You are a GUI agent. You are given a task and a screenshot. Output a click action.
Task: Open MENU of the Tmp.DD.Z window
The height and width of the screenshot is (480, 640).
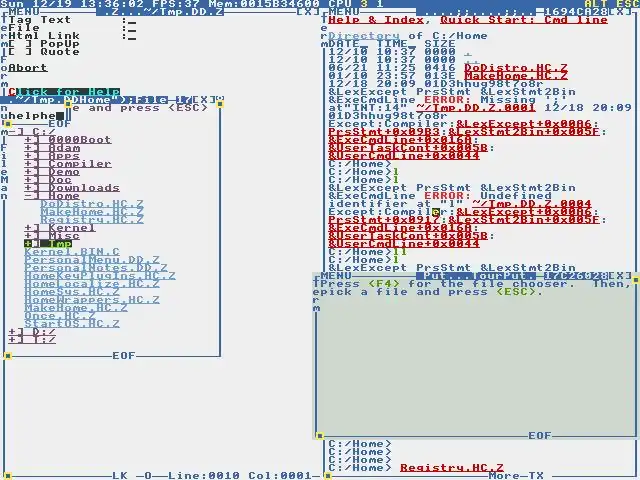click(24, 12)
